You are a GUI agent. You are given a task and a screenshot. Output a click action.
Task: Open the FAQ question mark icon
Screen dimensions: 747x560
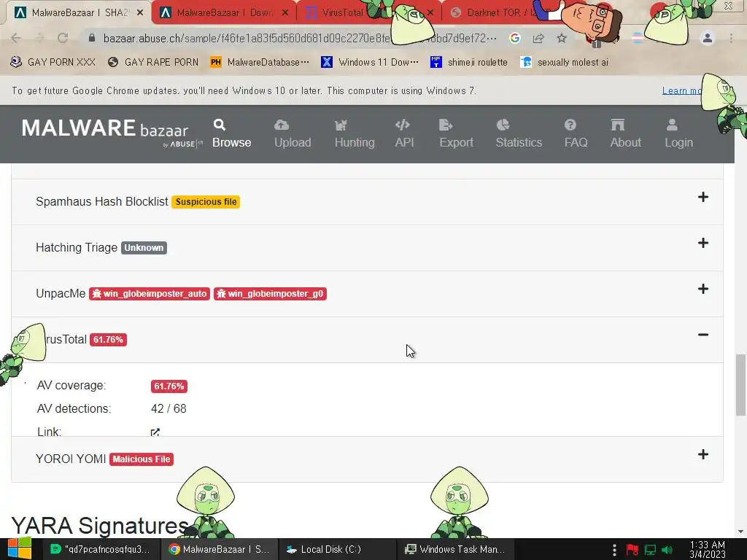point(570,125)
